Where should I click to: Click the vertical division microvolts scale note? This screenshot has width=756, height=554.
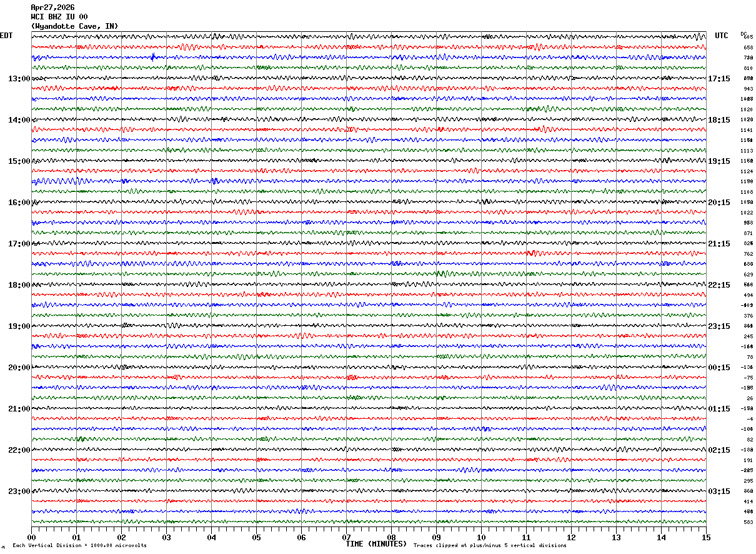[x=79, y=546]
